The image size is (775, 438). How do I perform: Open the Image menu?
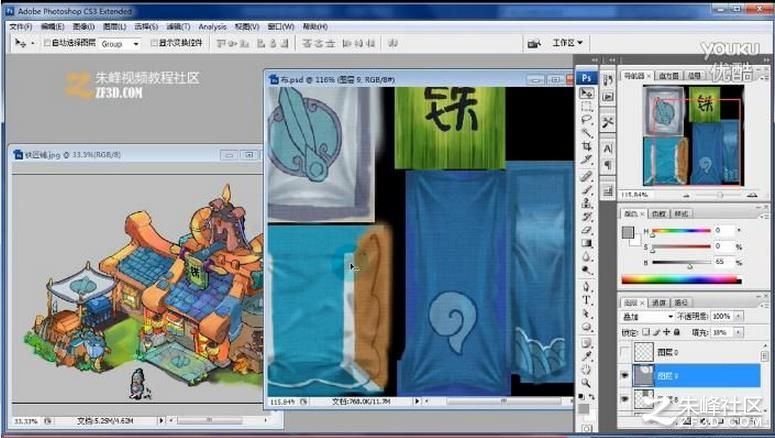pos(84,27)
